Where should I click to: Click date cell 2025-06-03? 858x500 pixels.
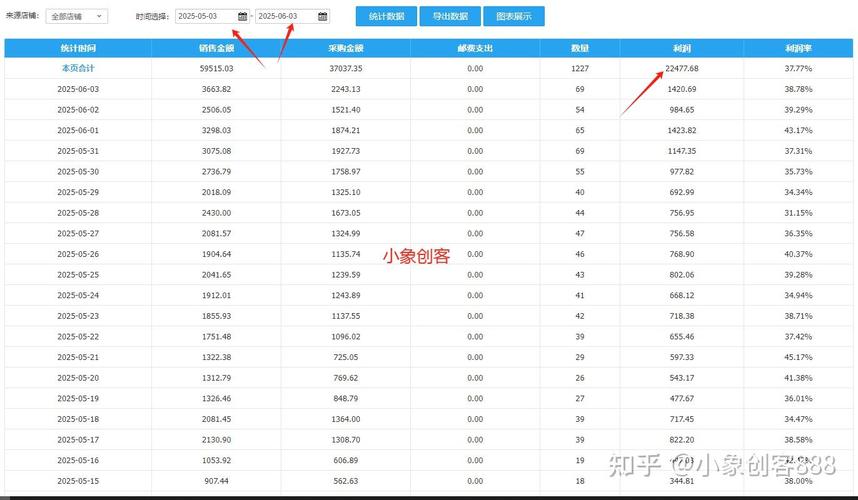click(78, 89)
